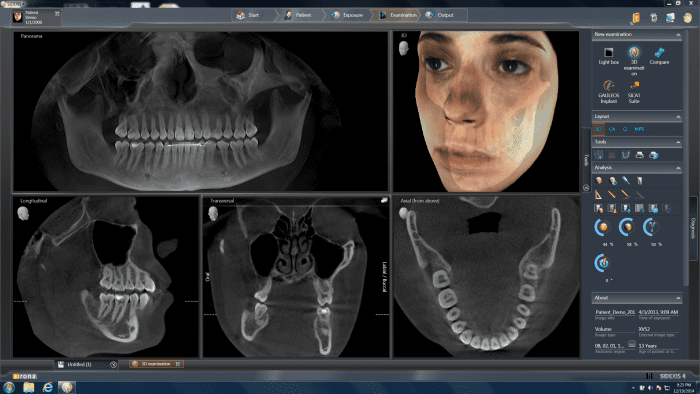Collapse the Tools section
The height and width of the screenshot is (394, 700).
[678, 142]
